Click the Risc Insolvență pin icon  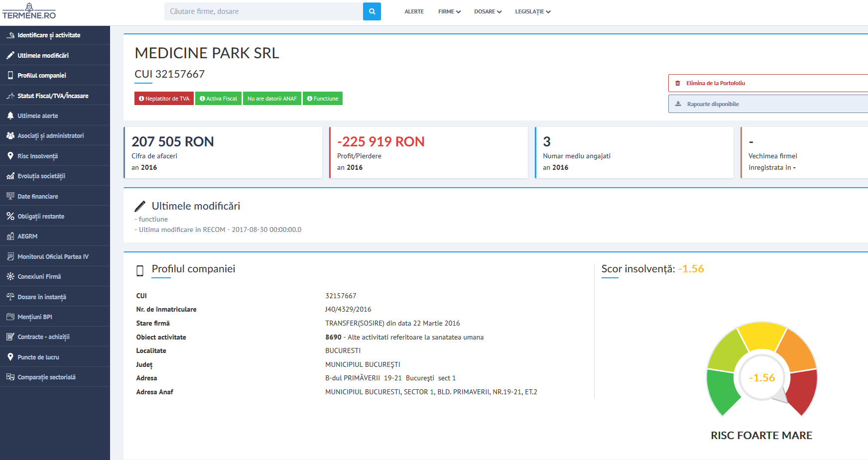coord(10,156)
